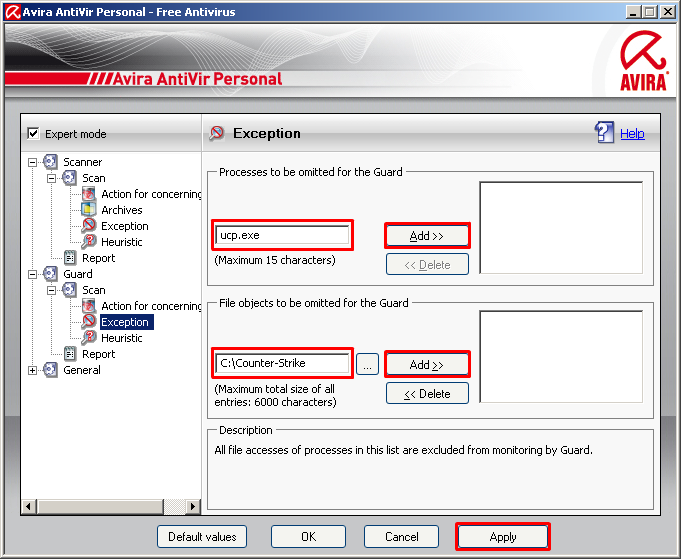Open the Help link
The height and width of the screenshot is (559, 681).
(x=632, y=133)
